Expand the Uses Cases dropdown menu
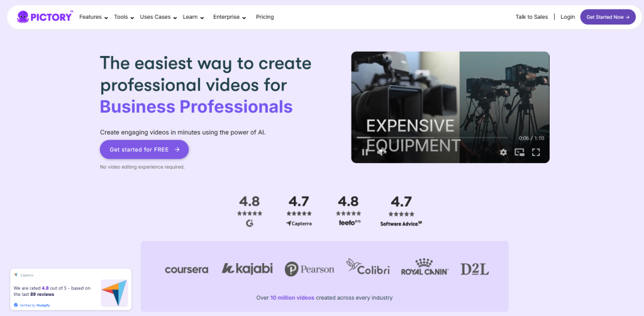Screen dimensions: 644x316 (158, 17)
